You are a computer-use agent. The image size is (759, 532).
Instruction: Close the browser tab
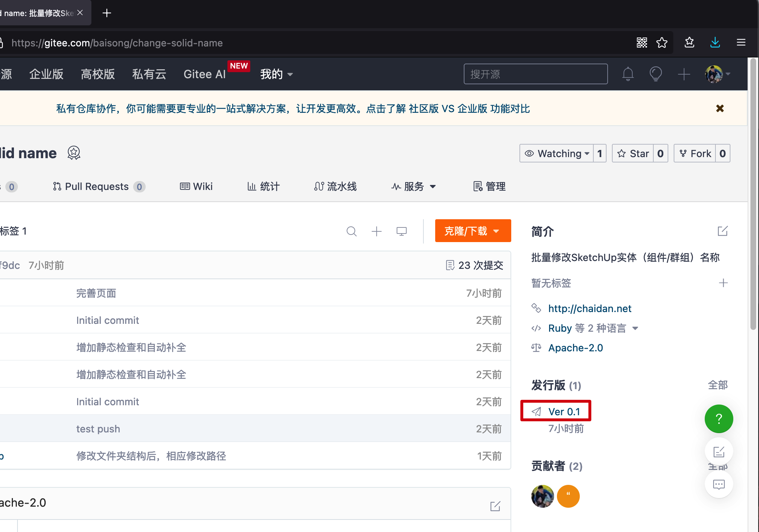pyautogui.click(x=80, y=13)
